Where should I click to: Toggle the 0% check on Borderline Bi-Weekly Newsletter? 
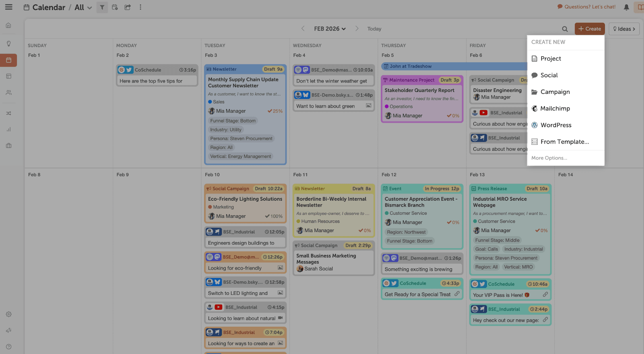[x=365, y=231]
